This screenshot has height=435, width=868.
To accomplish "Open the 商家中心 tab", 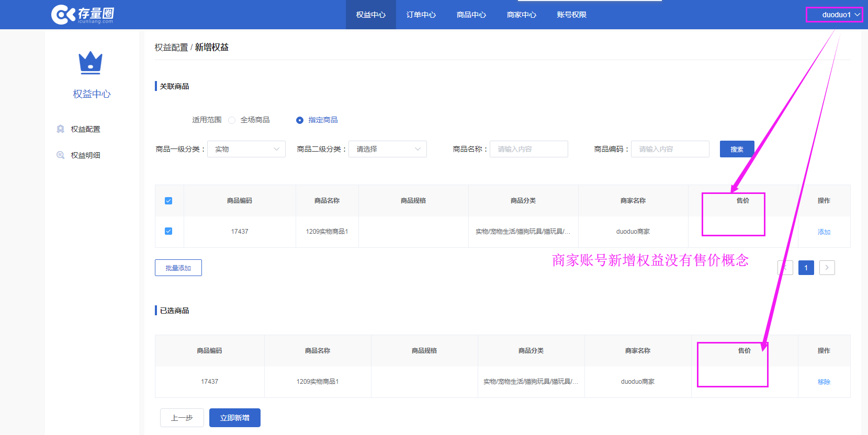I will [522, 15].
